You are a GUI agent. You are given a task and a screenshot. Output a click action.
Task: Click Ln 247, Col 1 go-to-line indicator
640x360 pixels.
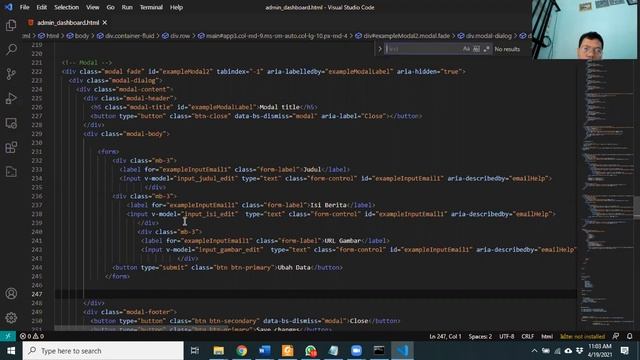(445, 336)
